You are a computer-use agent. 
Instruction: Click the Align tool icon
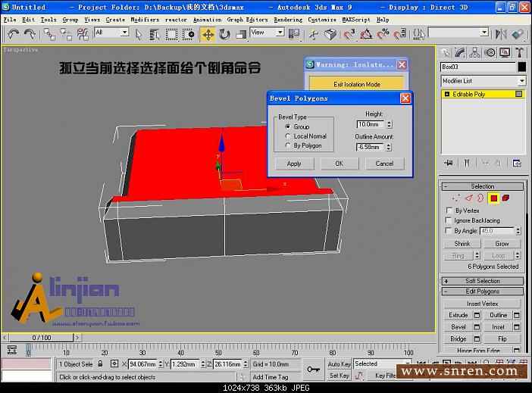(518, 34)
